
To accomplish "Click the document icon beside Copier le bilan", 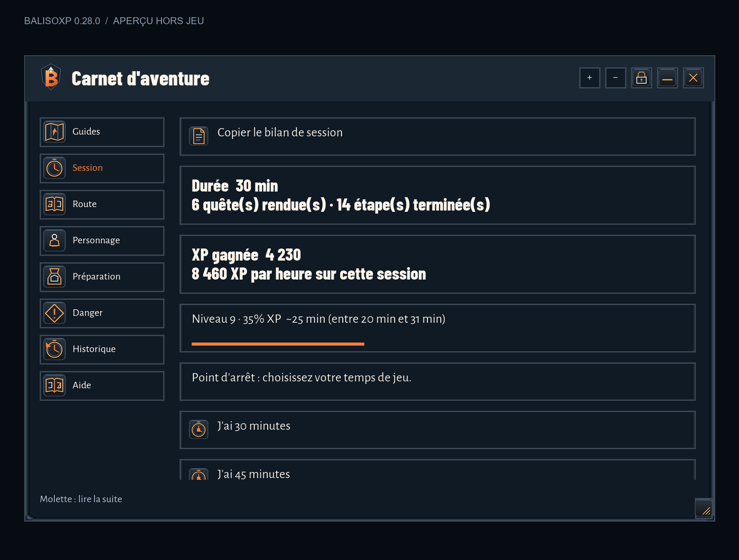I will [x=199, y=136].
